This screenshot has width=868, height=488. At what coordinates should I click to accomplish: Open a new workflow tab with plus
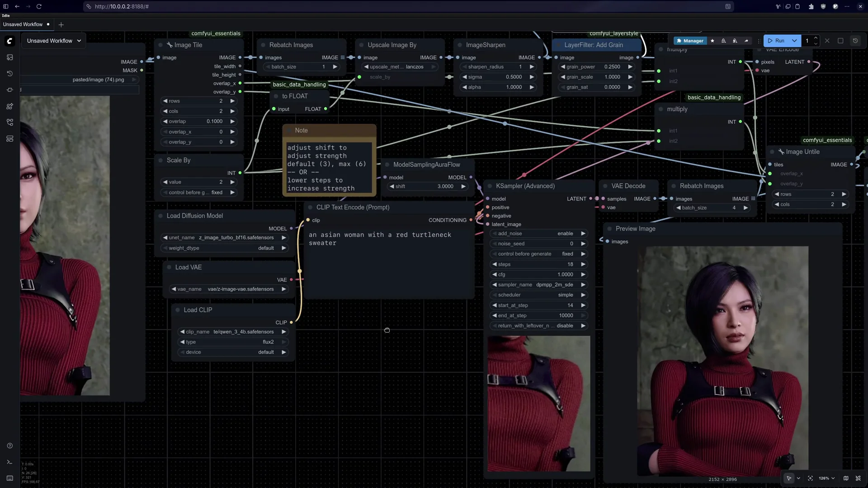coord(61,24)
